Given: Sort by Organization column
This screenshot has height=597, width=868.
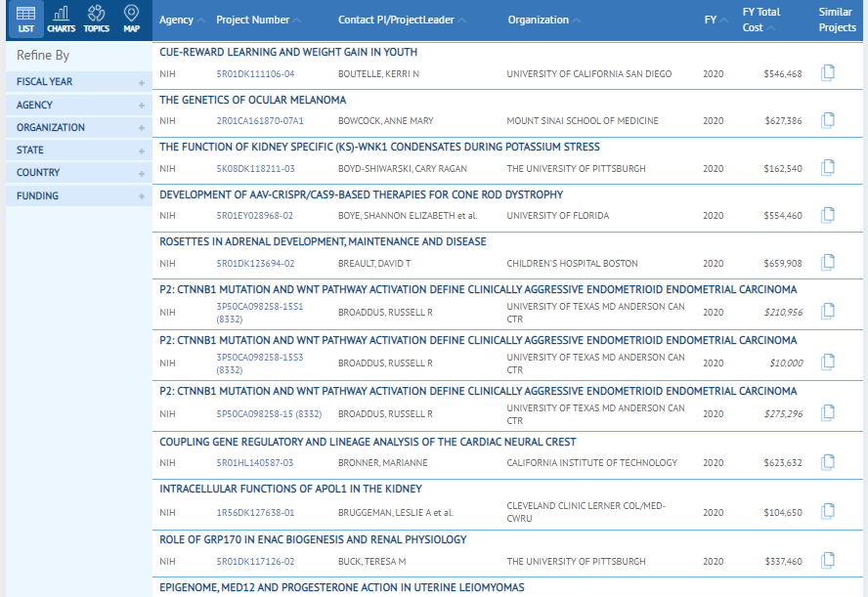Looking at the screenshot, I should click(x=544, y=20).
